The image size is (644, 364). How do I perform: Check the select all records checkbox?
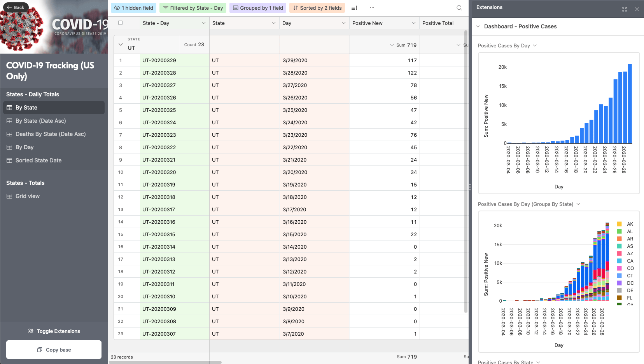pyautogui.click(x=120, y=23)
